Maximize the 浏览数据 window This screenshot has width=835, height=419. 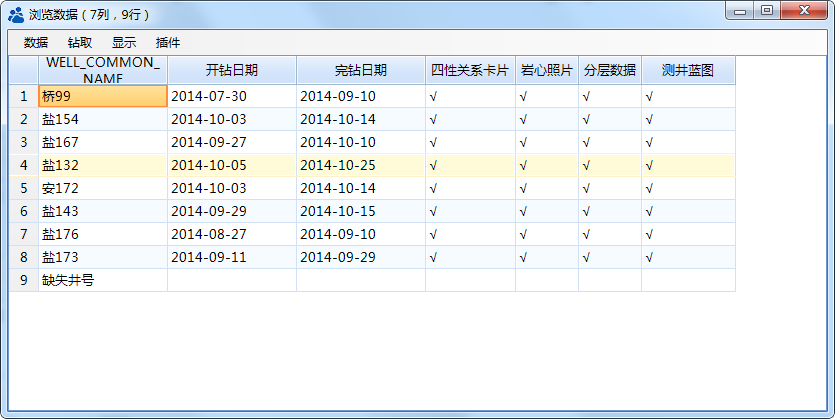coord(767,11)
